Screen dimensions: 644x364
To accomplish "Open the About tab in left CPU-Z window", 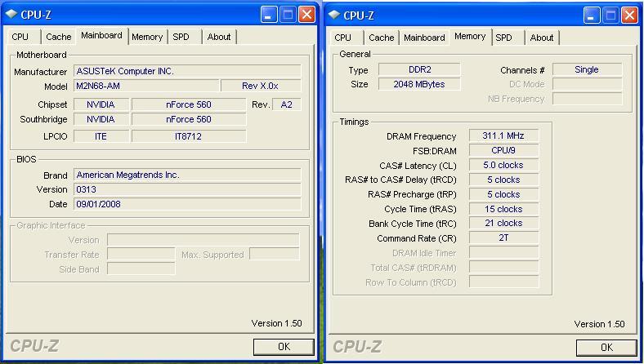I will (219, 37).
